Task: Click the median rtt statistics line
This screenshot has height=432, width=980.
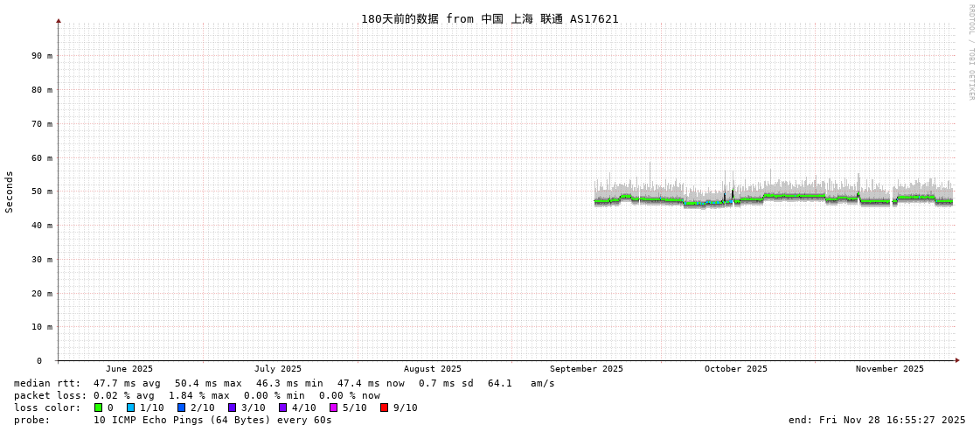Action: (284, 383)
